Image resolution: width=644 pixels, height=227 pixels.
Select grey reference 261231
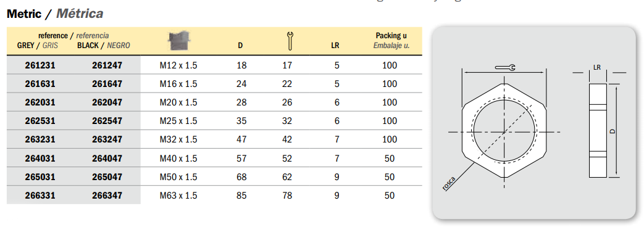click(x=40, y=65)
